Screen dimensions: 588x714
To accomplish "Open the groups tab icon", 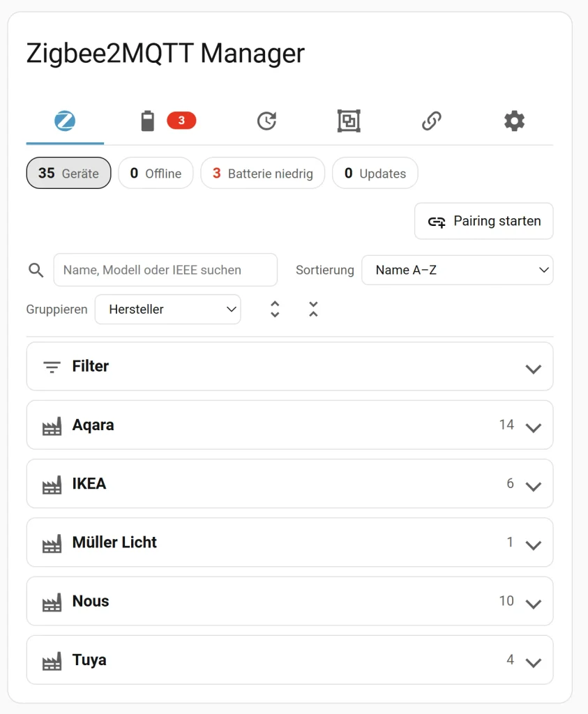I will (x=349, y=121).
